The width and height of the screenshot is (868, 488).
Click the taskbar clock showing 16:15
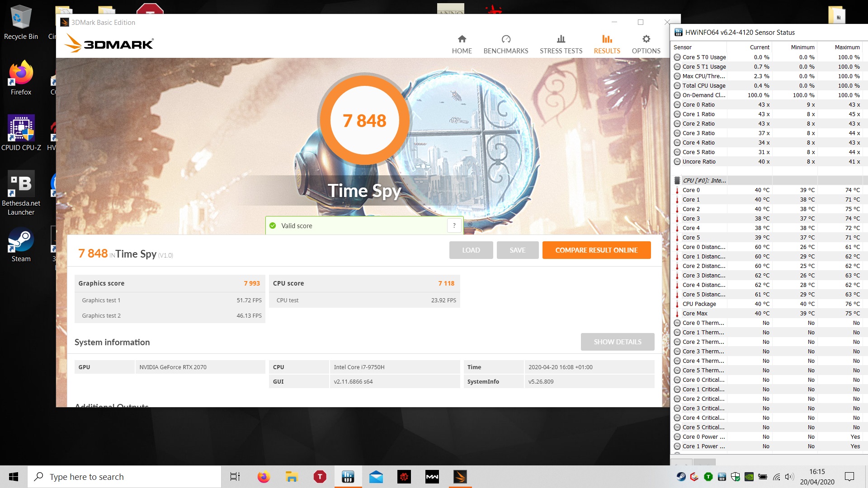pos(817,477)
